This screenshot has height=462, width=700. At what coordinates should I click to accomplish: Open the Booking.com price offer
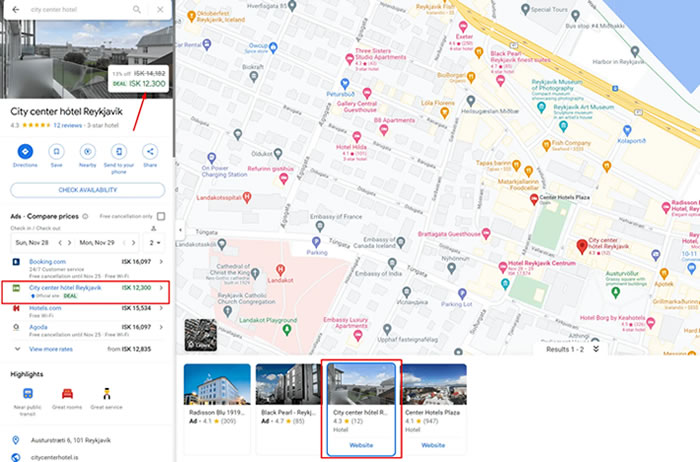click(88, 268)
